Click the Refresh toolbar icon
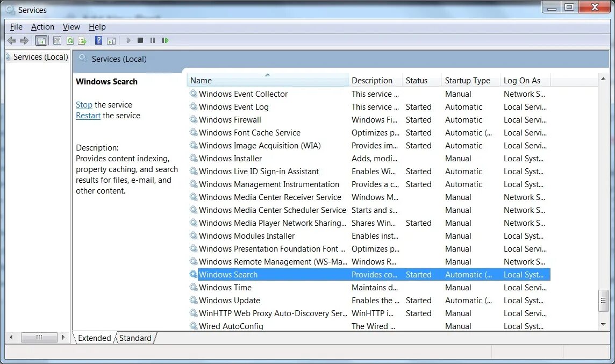615x364 pixels. (70, 40)
